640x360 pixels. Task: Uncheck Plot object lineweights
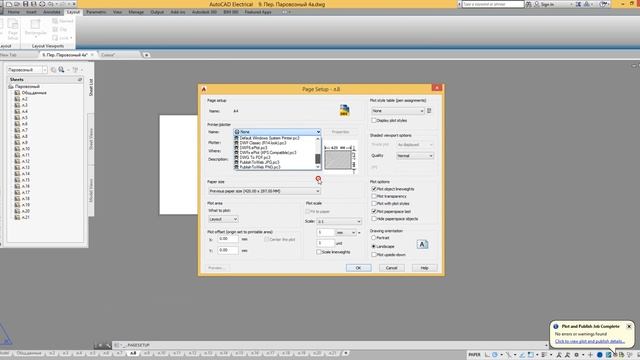click(x=374, y=189)
